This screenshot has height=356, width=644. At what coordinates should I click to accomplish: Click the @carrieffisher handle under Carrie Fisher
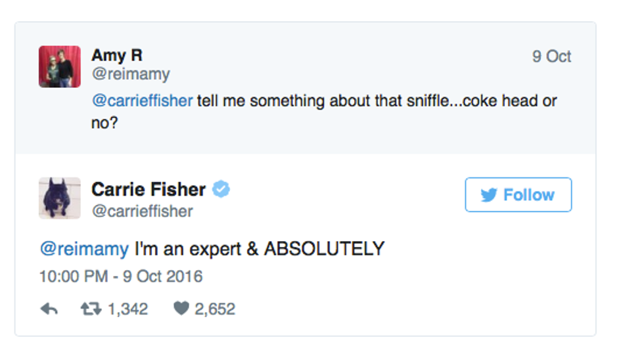(142, 211)
